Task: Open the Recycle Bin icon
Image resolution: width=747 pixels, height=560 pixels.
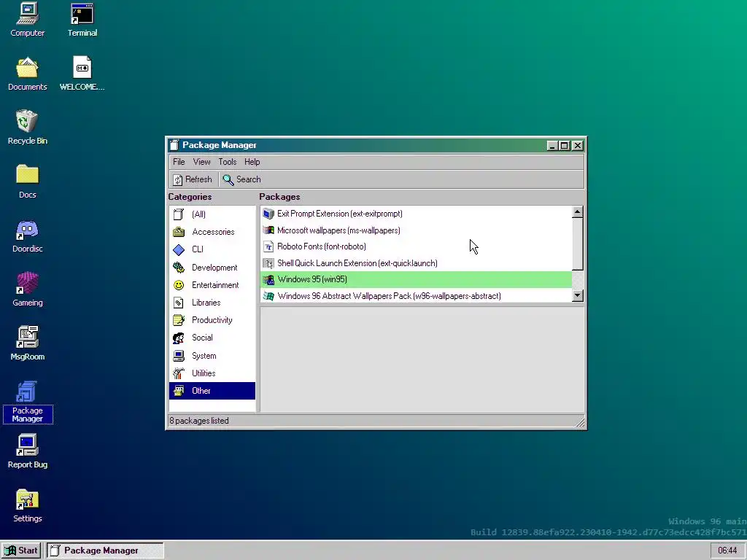Action: (x=27, y=128)
